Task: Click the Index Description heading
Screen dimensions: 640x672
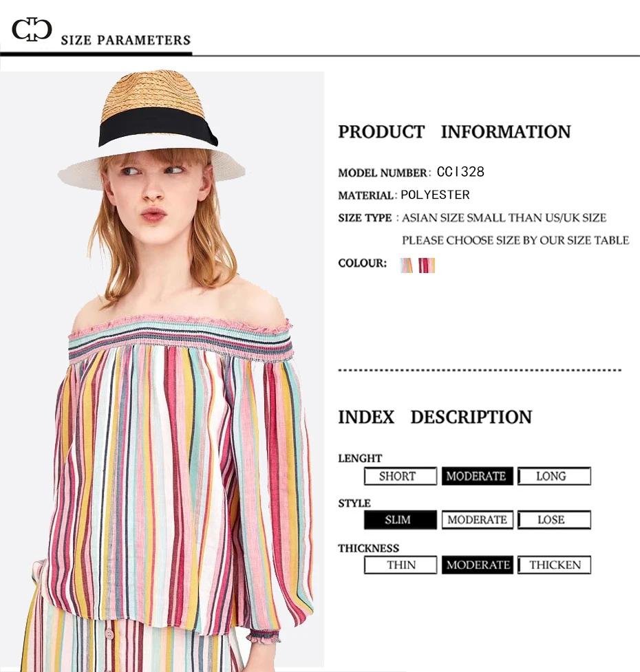Action: pyautogui.click(x=435, y=417)
